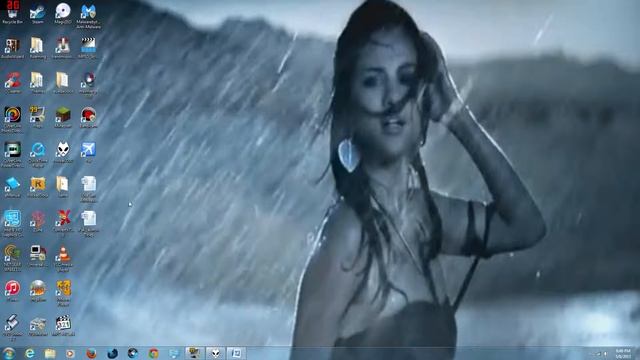This screenshot has width=640, height=360.
Task: Open the orange K icon desktop shortcut
Action: (x=38, y=187)
